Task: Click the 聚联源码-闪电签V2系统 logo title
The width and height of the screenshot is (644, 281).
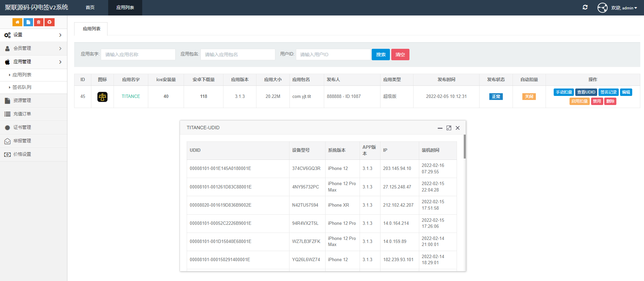Action: [x=36, y=7]
